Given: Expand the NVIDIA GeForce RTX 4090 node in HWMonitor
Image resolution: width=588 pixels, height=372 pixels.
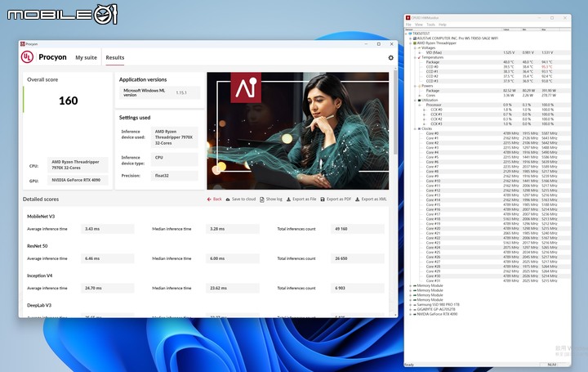Looking at the screenshot, I should pyautogui.click(x=410, y=314).
